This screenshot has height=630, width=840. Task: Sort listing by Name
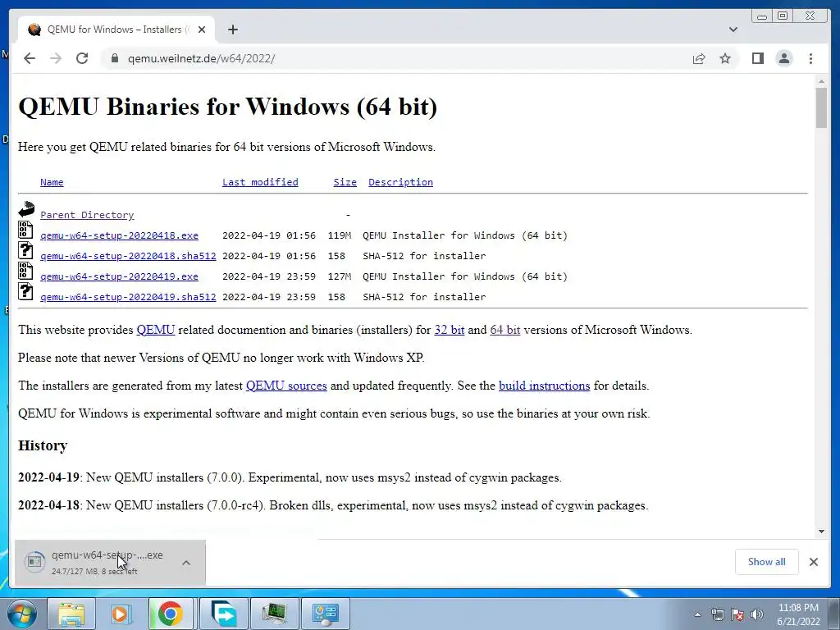(x=52, y=182)
